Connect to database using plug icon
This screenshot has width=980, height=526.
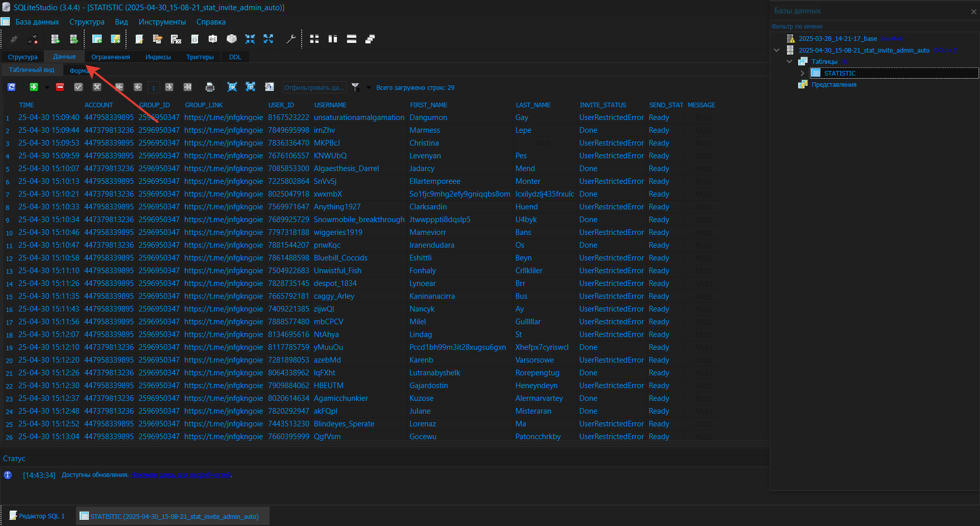point(14,39)
